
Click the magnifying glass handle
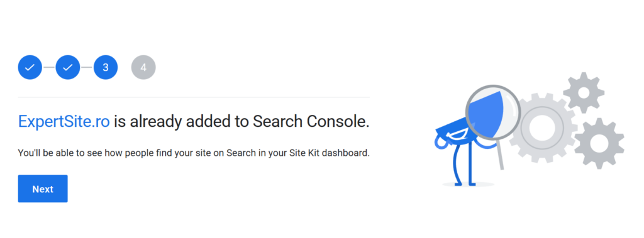tap(500, 154)
